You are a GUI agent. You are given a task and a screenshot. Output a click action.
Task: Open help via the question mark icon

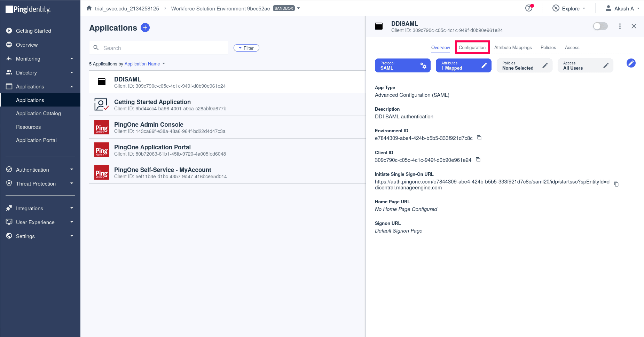(528, 8)
